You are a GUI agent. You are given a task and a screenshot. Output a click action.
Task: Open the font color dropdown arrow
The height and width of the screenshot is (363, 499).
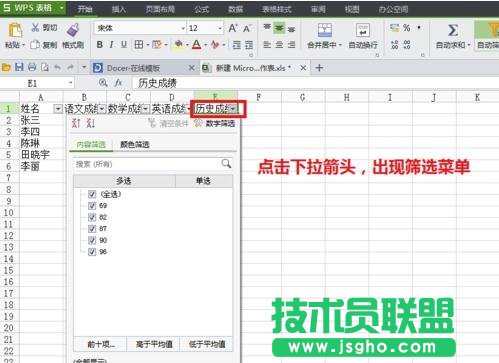point(205,45)
